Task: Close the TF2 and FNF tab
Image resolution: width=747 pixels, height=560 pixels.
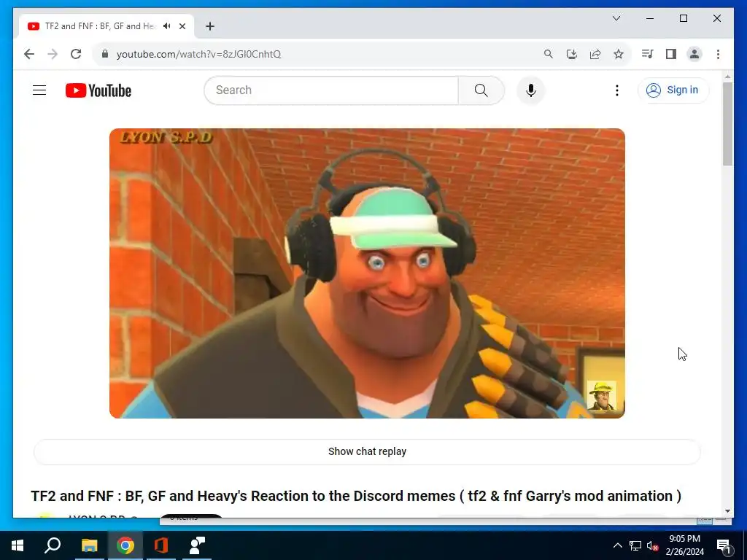Action: tap(182, 26)
